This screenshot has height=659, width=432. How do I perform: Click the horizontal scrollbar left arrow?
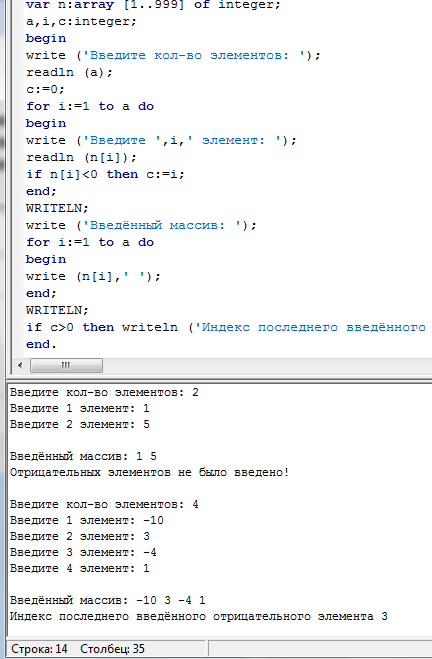pos(20,365)
